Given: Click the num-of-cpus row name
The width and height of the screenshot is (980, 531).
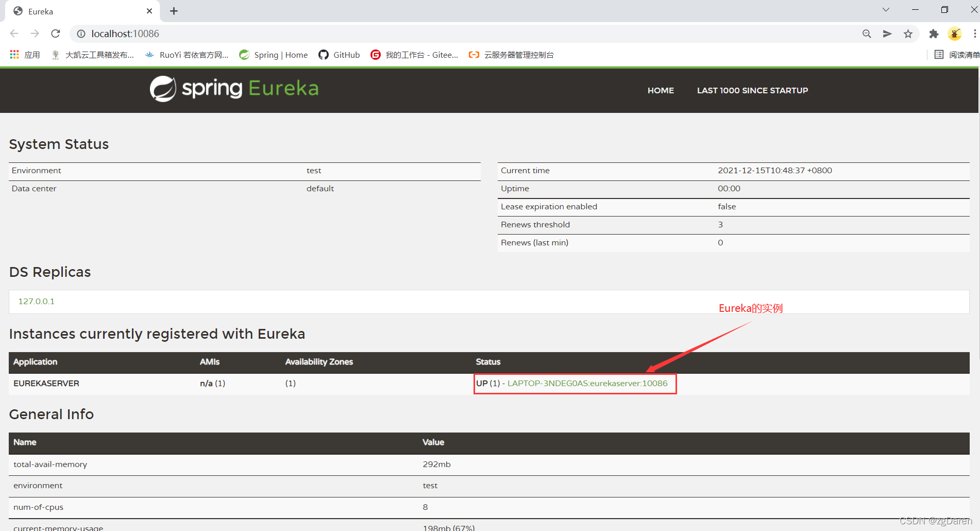Looking at the screenshot, I should click(38, 507).
